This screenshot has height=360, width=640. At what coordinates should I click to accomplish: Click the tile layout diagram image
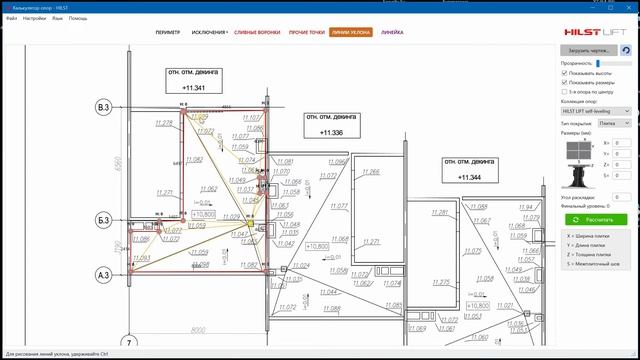coord(579,150)
